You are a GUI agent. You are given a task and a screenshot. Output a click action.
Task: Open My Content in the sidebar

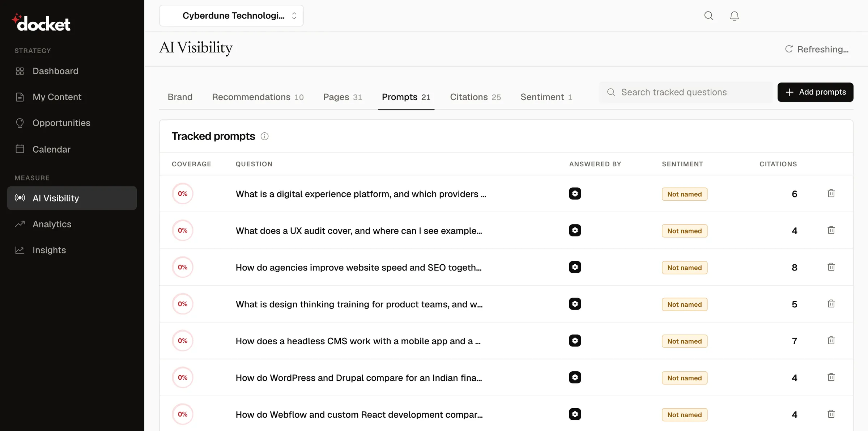[x=72, y=97]
